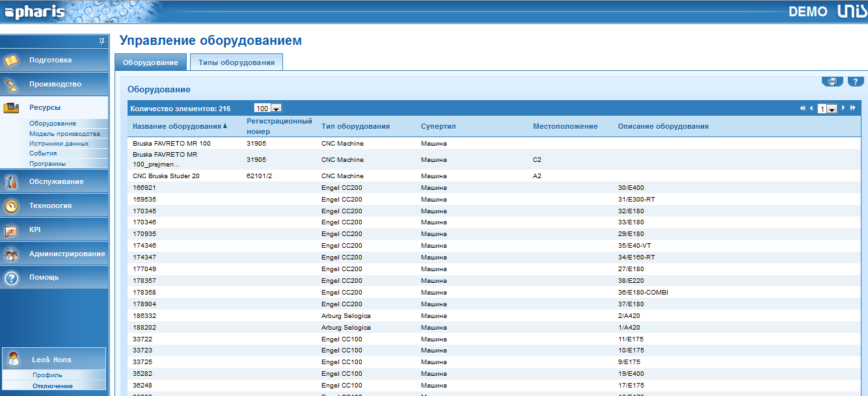Open Обслуживание menu section
The width and height of the screenshot is (868, 396).
pos(54,181)
